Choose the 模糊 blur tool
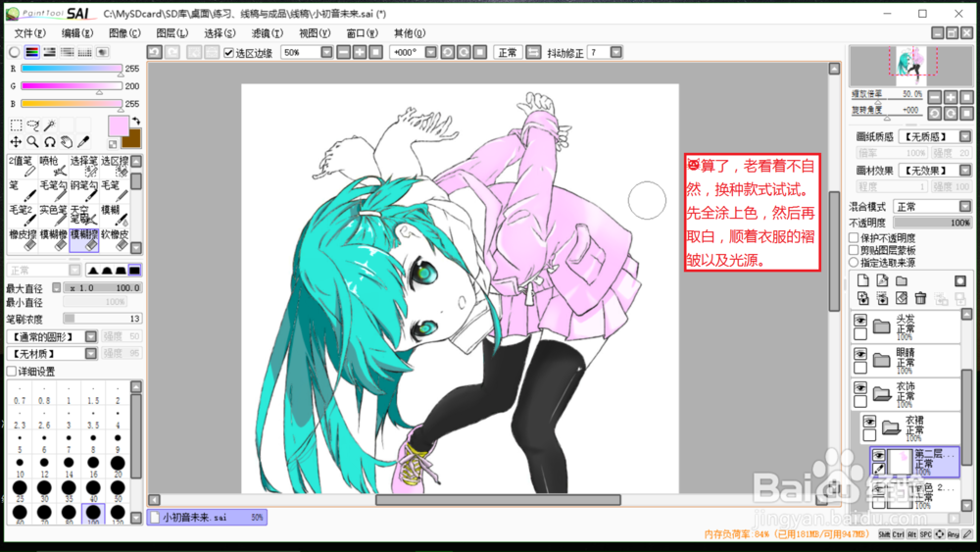Image resolution: width=980 pixels, height=552 pixels. point(115,215)
